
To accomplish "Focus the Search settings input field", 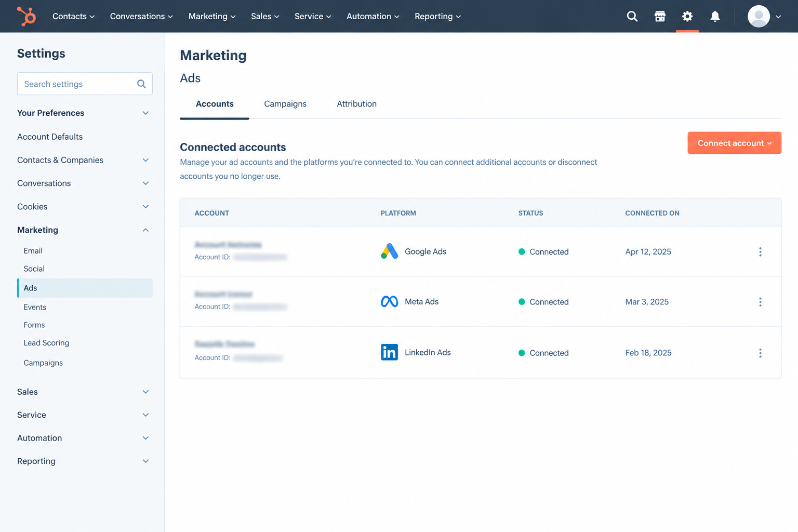I will coord(85,84).
